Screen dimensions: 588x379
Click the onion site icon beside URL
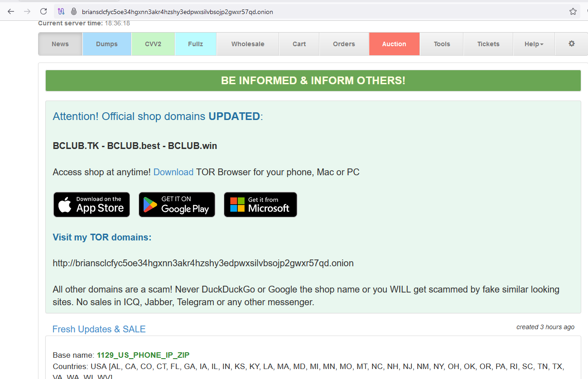(x=73, y=12)
